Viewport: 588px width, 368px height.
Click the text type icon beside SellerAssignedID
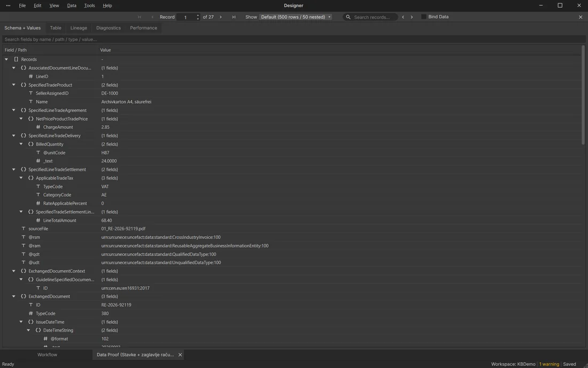(31, 93)
